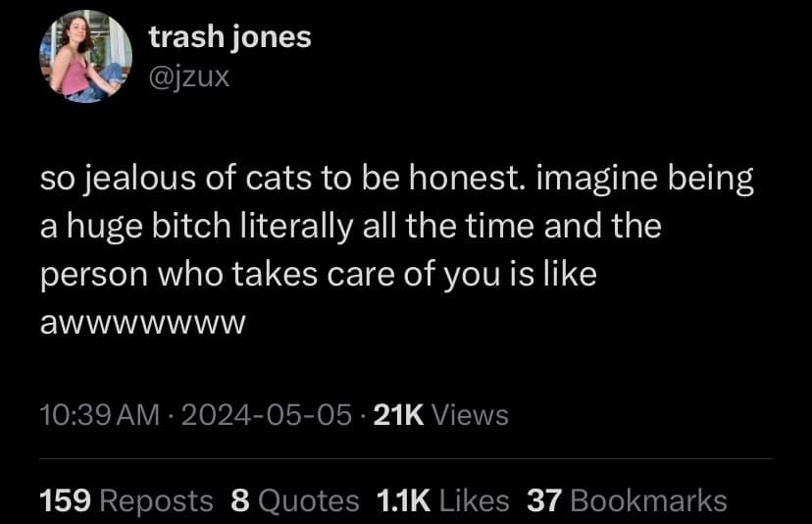812x524 pixels.
Task: Open the 1.1K Likes list
Action: click(443, 500)
